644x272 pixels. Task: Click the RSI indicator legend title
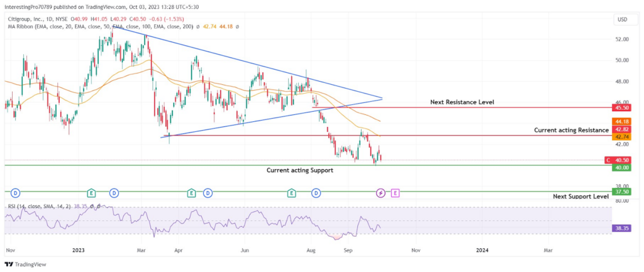(39, 207)
